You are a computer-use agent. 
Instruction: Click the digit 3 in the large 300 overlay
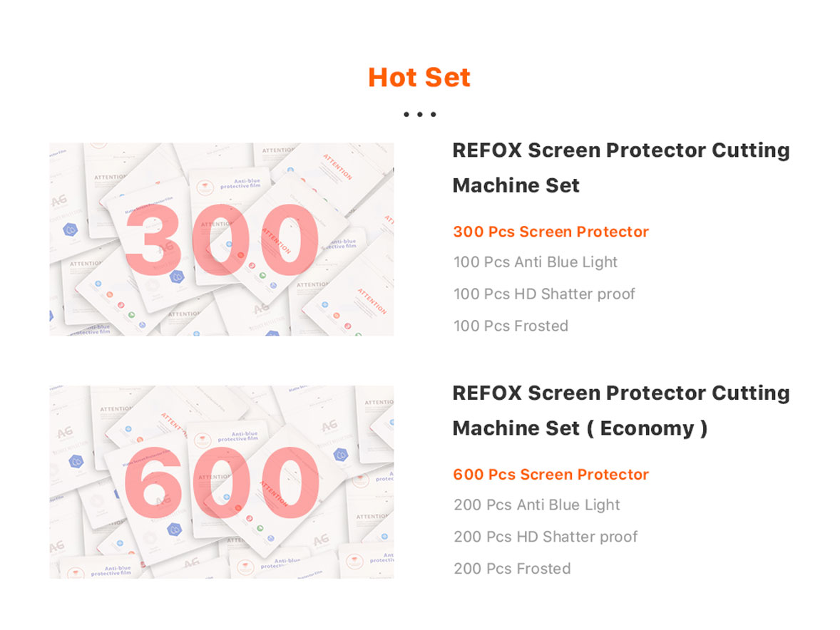[154, 241]
